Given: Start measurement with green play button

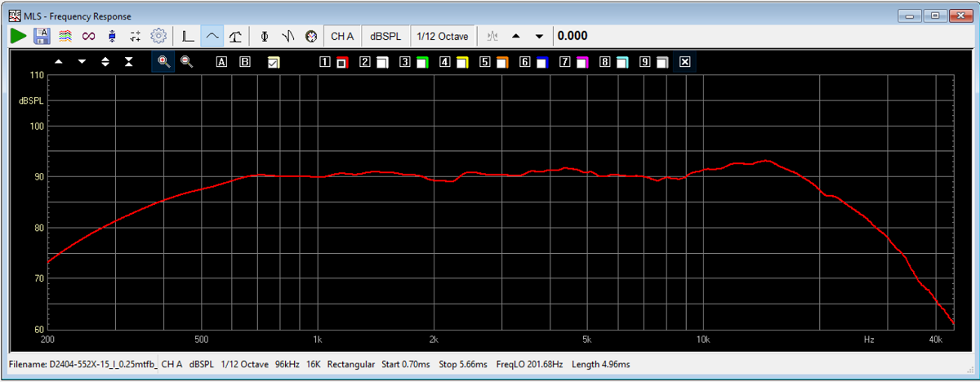Looking at the screenshot, I should [x=18, y=36].
